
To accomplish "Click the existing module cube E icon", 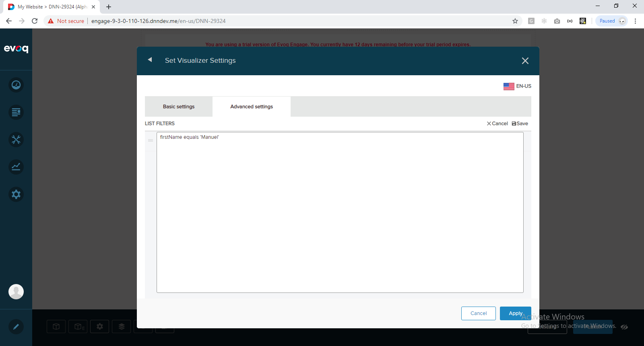I will click(x=78, y=327).
